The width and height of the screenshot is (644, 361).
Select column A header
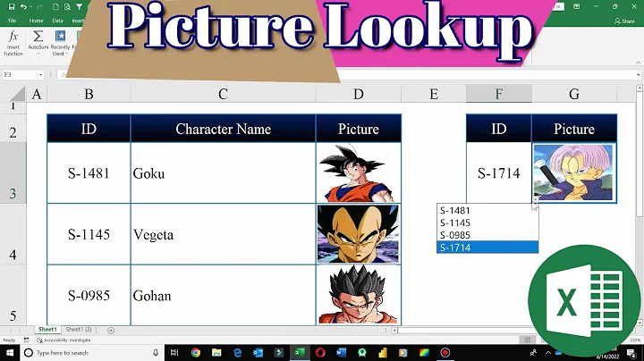click(37, 94)
